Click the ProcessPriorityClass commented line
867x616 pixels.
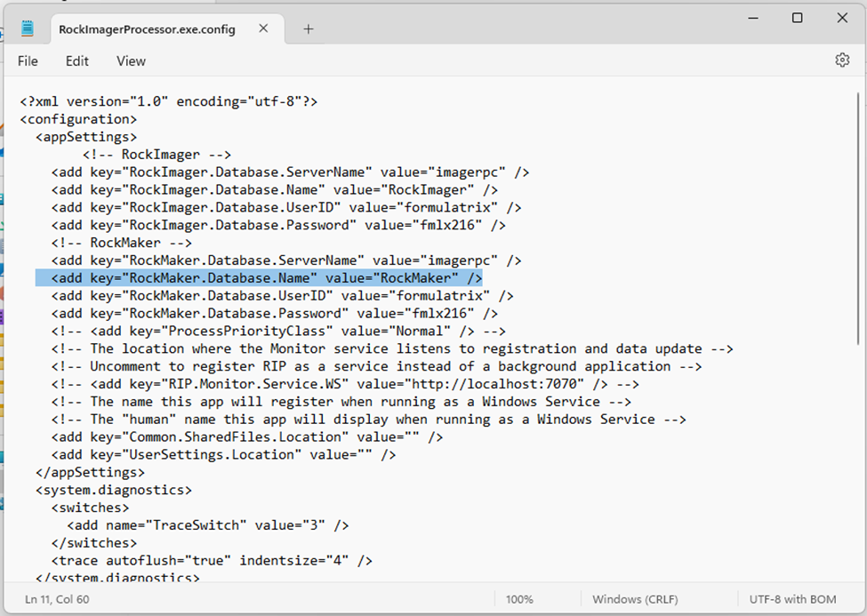point(278,332)
